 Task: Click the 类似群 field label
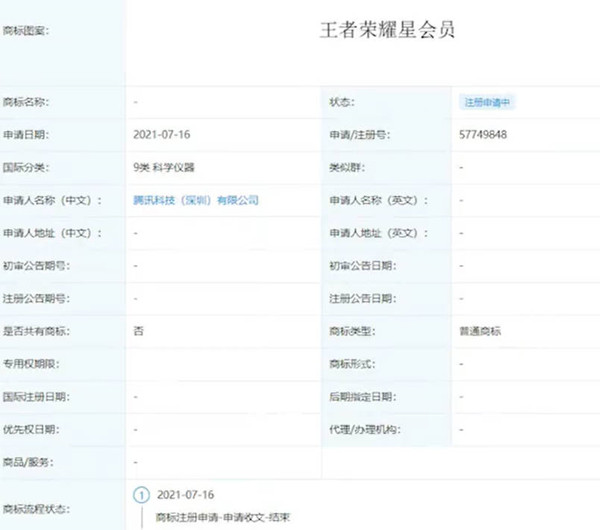coord(347,167)
